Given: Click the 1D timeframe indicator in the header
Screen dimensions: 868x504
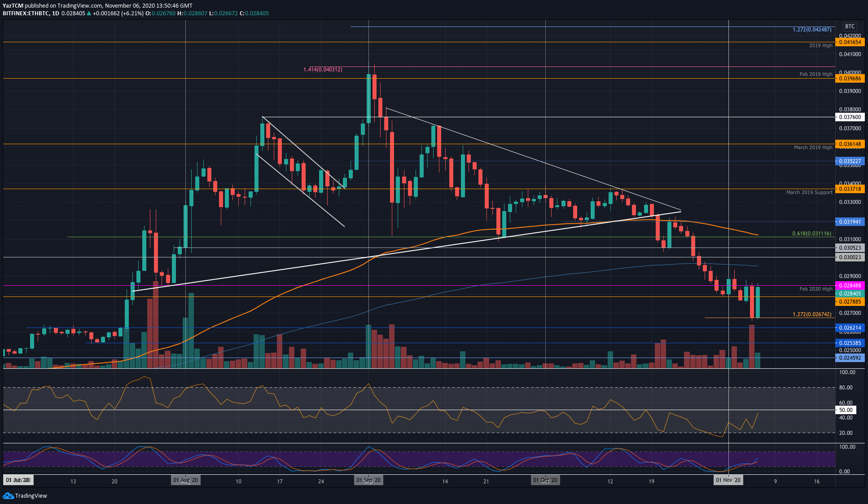Looking at the screenshot, I should click(x=55, y=13).
